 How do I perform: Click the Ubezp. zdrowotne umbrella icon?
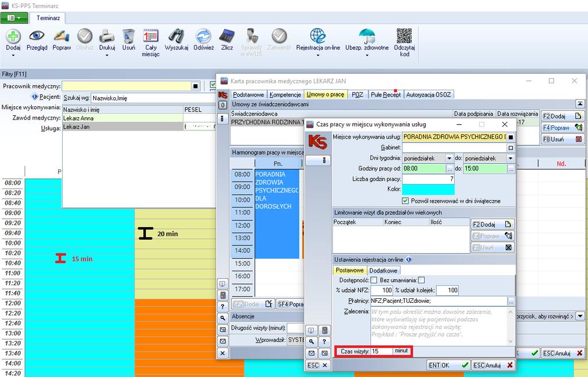(x=367, y=36)
